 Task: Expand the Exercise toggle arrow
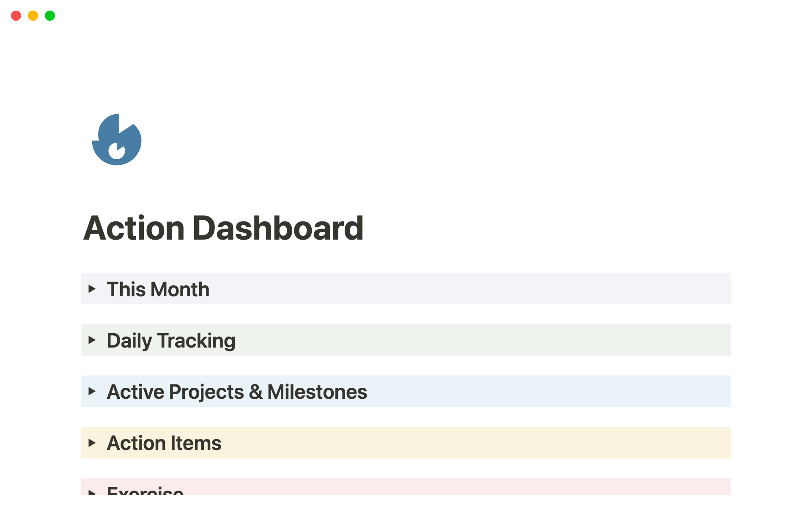(x=92, y=492)
